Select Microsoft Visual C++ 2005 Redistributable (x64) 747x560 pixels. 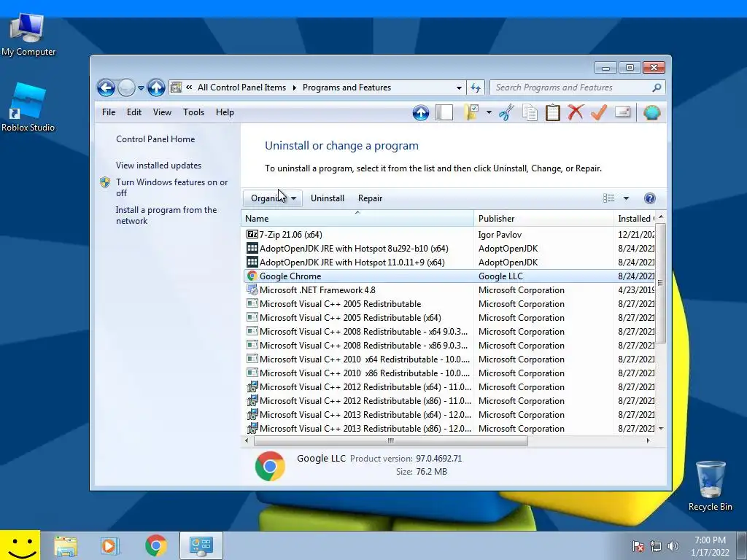(350, 318)
